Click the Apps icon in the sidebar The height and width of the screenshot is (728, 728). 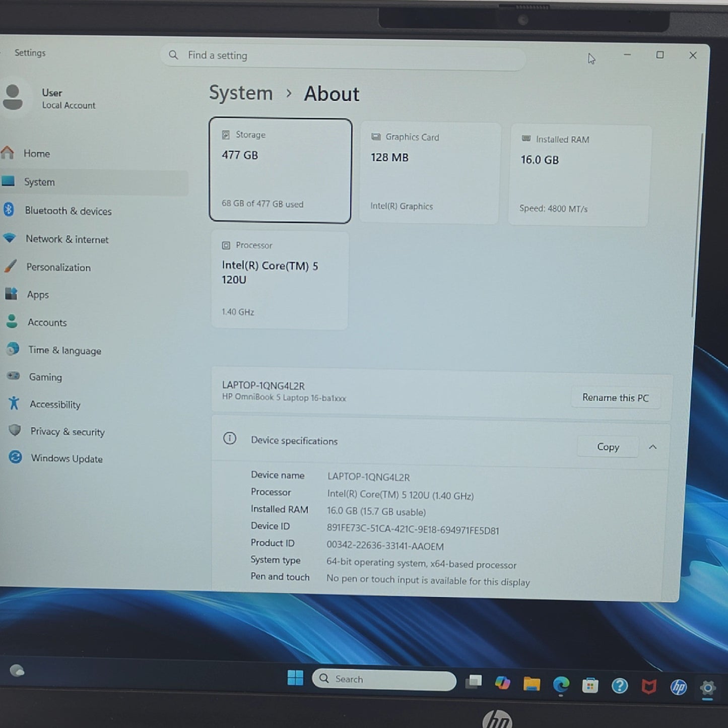[x=11, y=293]
